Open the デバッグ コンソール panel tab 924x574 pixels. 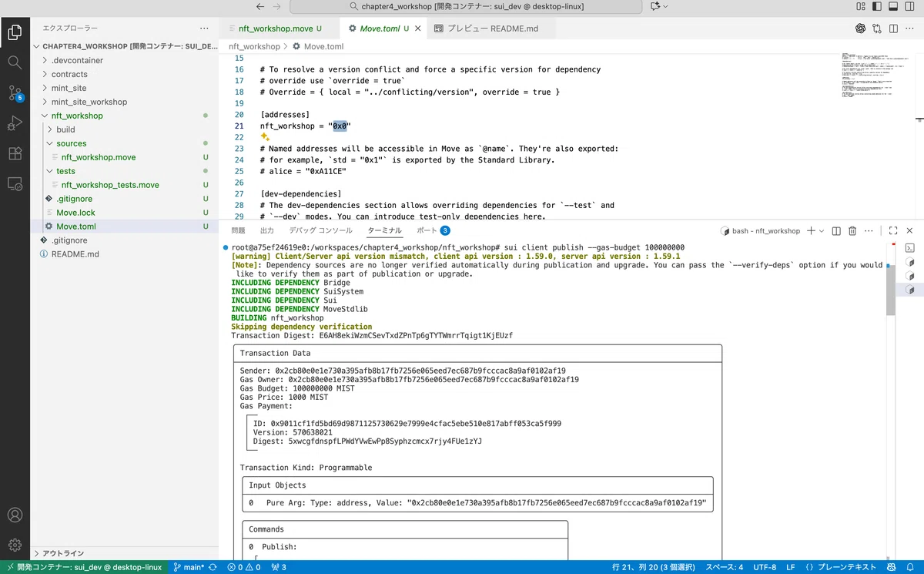pyautogui.click(x=320, y=230)
